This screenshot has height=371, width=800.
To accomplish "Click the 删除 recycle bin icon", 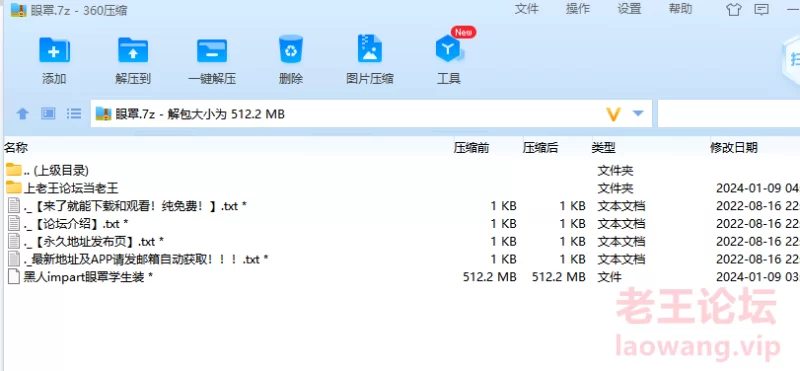I will pyautogui.click(x=291, y=49).
